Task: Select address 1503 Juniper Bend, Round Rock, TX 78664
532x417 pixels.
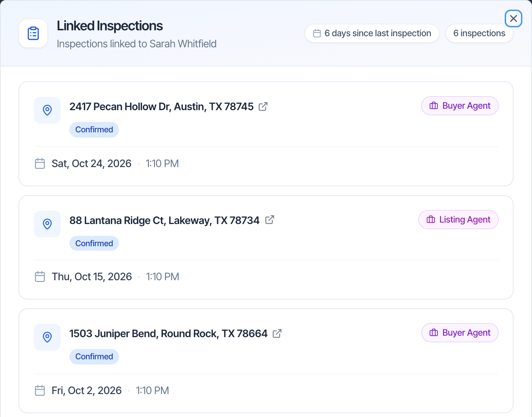Action: click(168, 333)
